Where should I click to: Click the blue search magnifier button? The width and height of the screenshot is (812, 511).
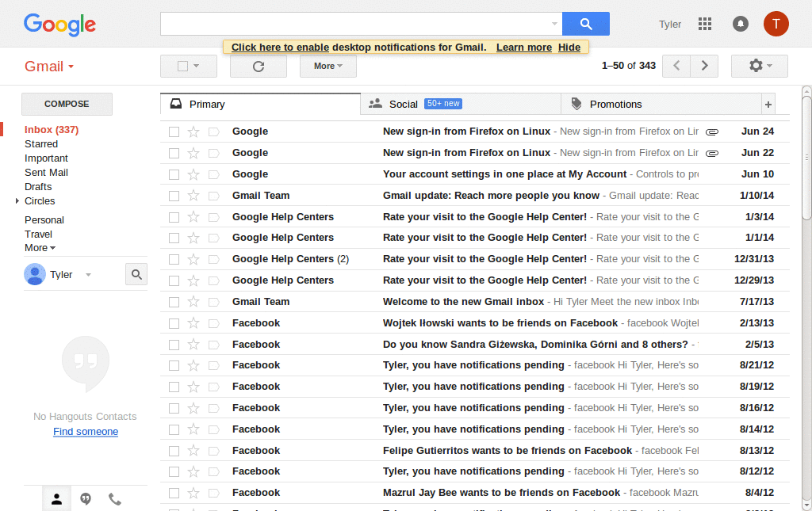[x=586, y=24]
